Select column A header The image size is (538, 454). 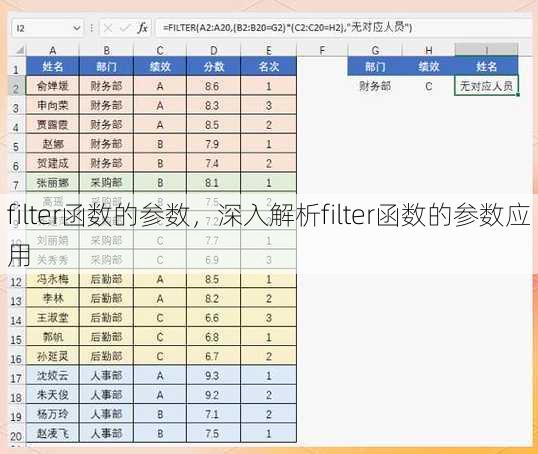pyautogui.click(x=52, y=50)
